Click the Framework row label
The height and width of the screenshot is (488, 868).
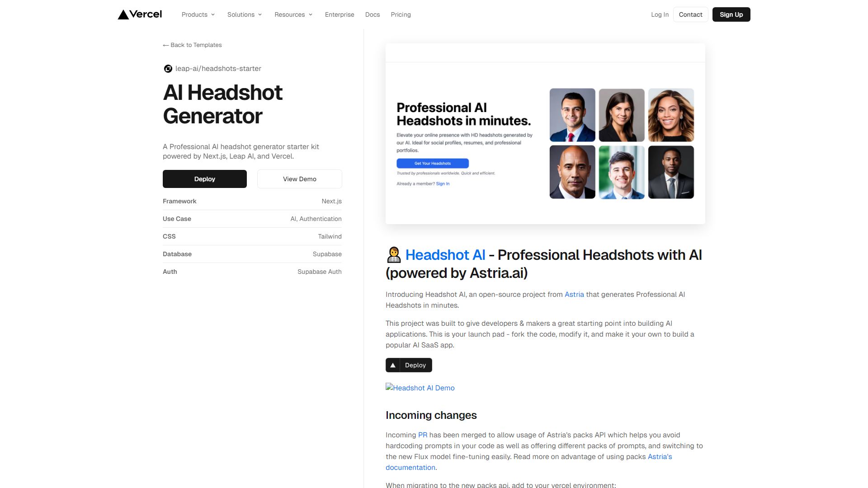pyautogui.click(x=179, y=202)
